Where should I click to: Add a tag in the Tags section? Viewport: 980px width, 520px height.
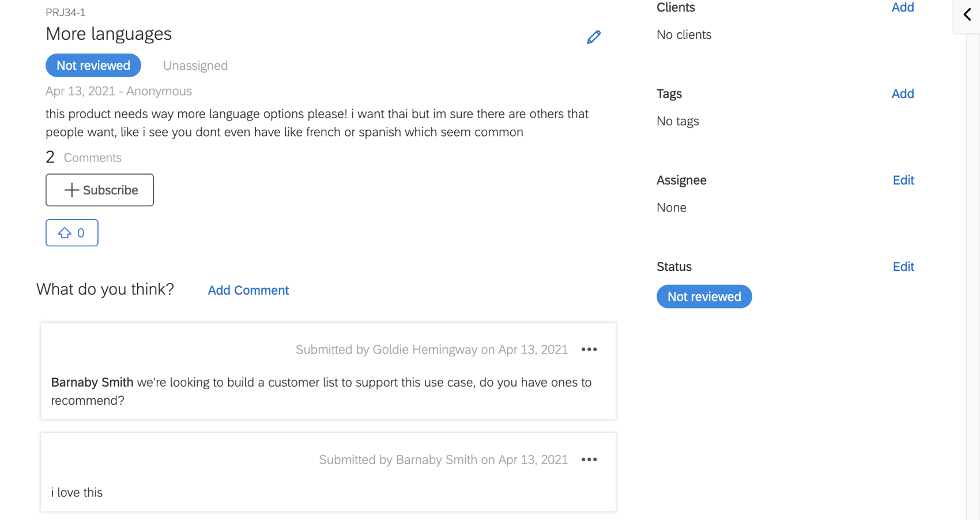tap(903, 93)
